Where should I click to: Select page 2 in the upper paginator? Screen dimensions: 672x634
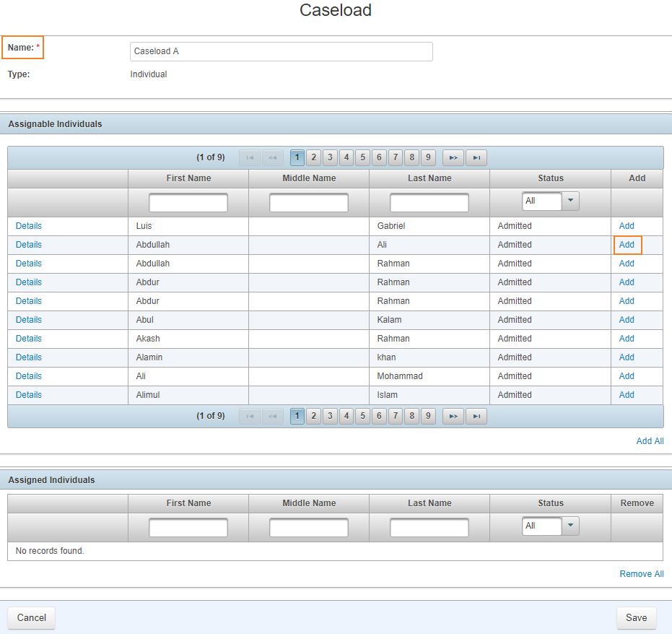coord(314,157)
